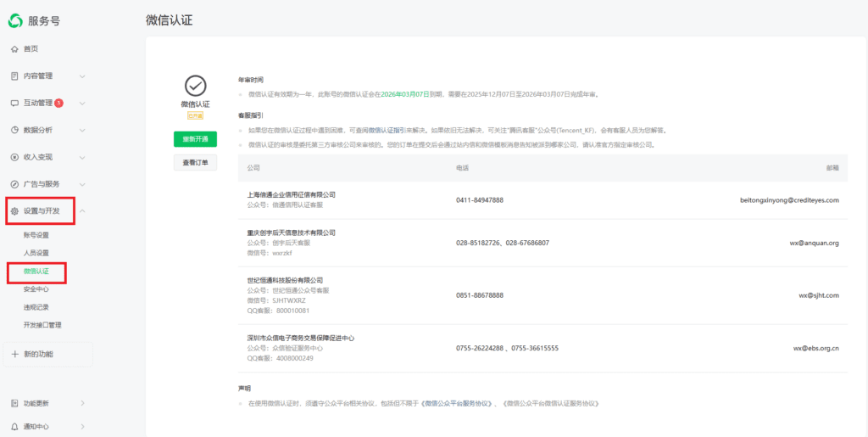Viewport: 868px width, 437px height.
Task: Click company name 深圳市众信电子商务交易保障促进中心
Action: 301,338
